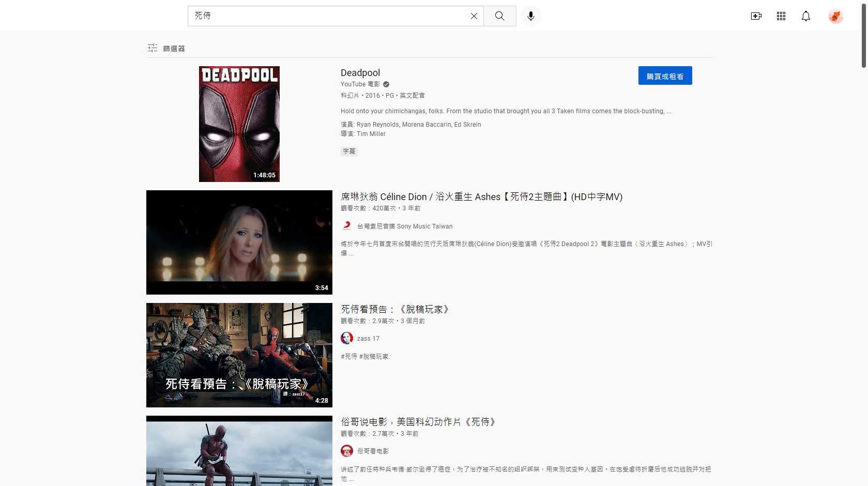Click the 俗哥看电影 channel avatar
This screenshot has height=486, width=868.
(x=346, y=450)
